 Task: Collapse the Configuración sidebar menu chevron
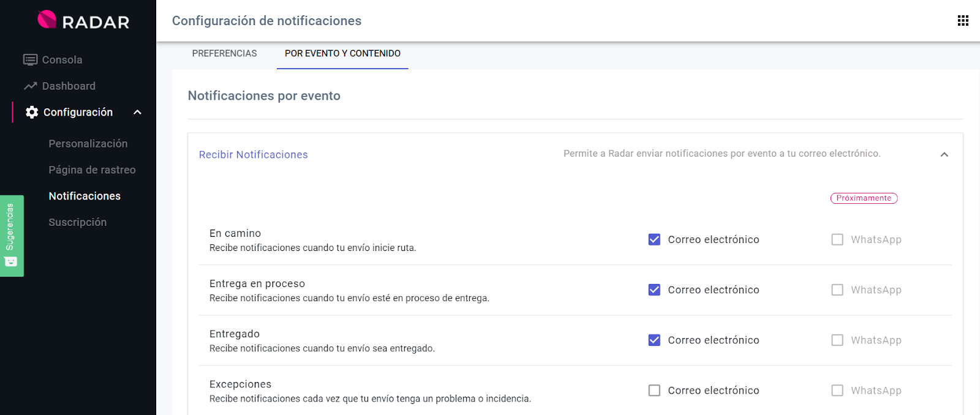pyautogui.click(x=137, y=112)
